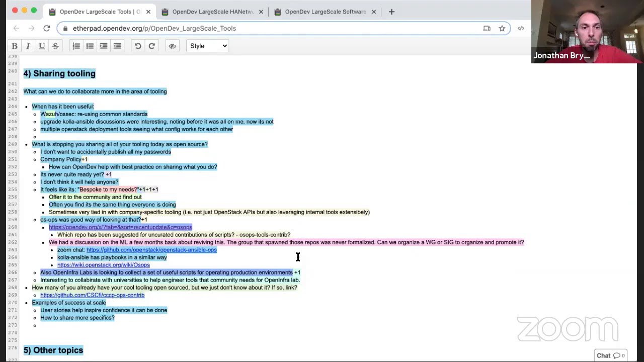Click the '4) Sharing tooling' heading
The image size is (644, 362).
coord(59,73)
